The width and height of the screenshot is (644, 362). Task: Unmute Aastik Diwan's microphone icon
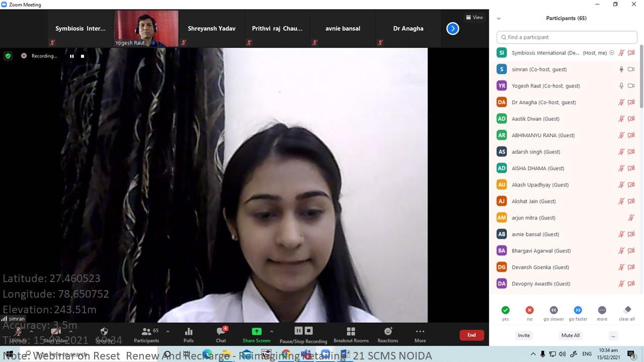[x=621, y=119]
